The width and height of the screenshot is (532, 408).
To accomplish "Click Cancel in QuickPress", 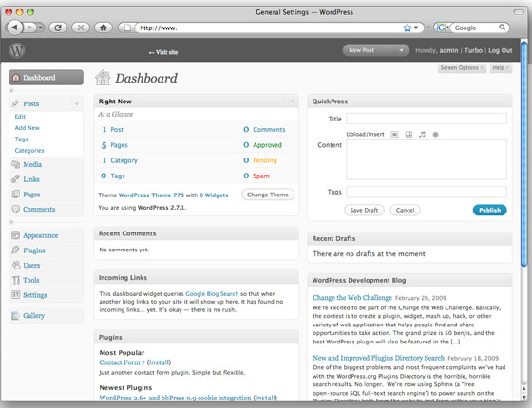I will point(405,210).
